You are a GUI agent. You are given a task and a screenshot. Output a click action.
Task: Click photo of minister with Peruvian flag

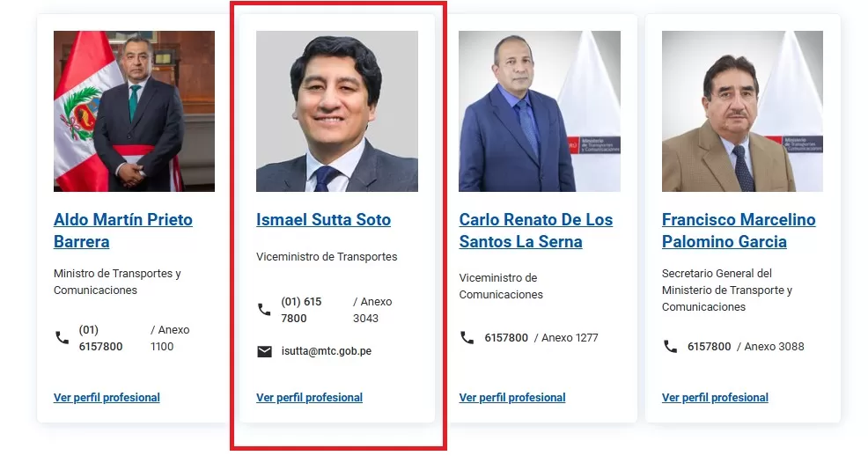[134, 111]
